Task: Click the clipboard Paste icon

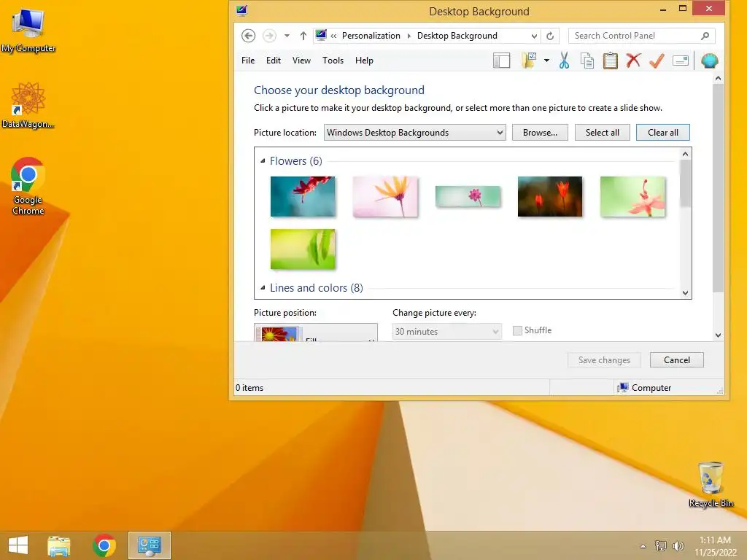Action: 611,61
